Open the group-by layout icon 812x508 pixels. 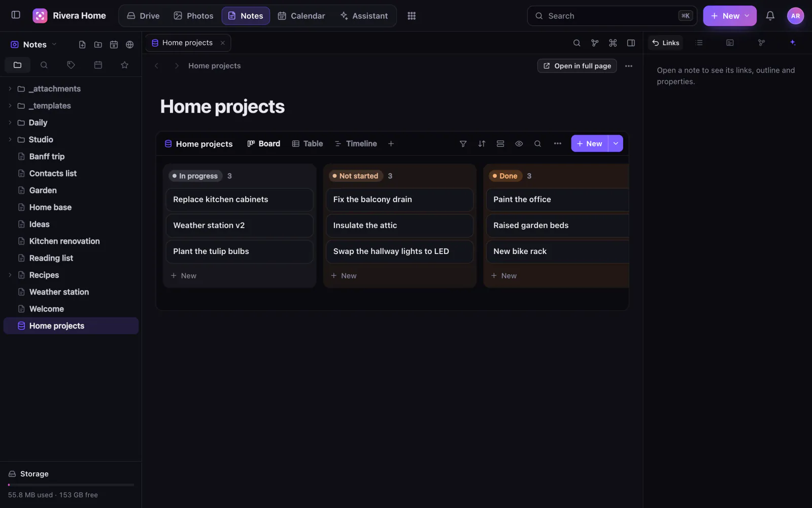point(500,144)
